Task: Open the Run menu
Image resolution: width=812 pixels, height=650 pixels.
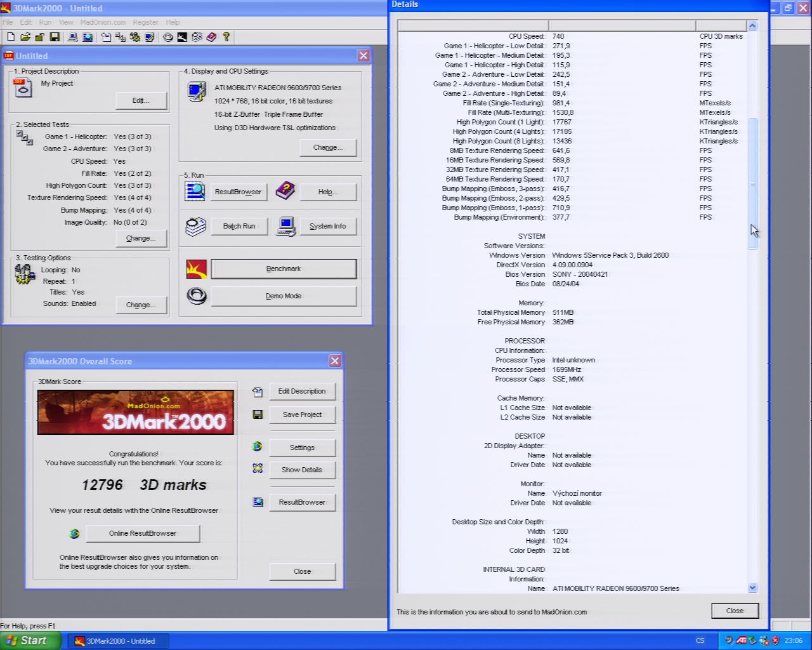Action: pos(45,22)
